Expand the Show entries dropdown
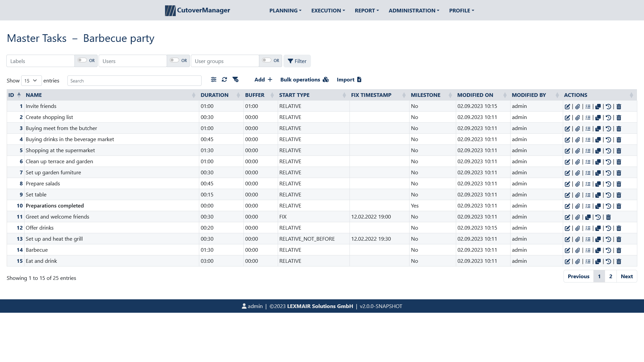The width and height of the screenshot is (644, 362). (x=31, y=80)
